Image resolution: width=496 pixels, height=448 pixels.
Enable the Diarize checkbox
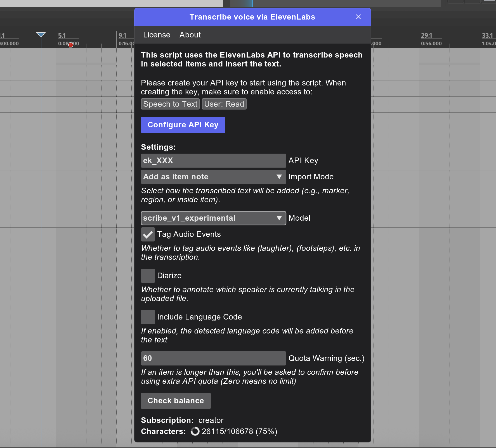(148, 276)
